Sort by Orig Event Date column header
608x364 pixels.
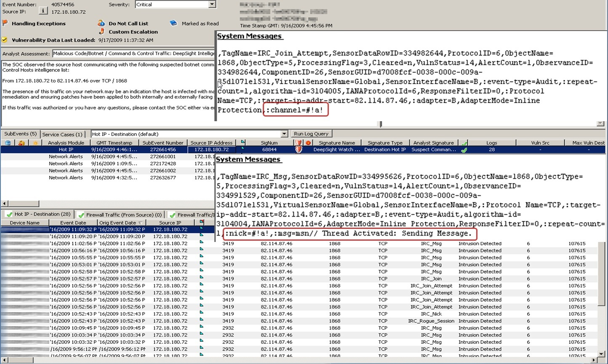[121, 223]
